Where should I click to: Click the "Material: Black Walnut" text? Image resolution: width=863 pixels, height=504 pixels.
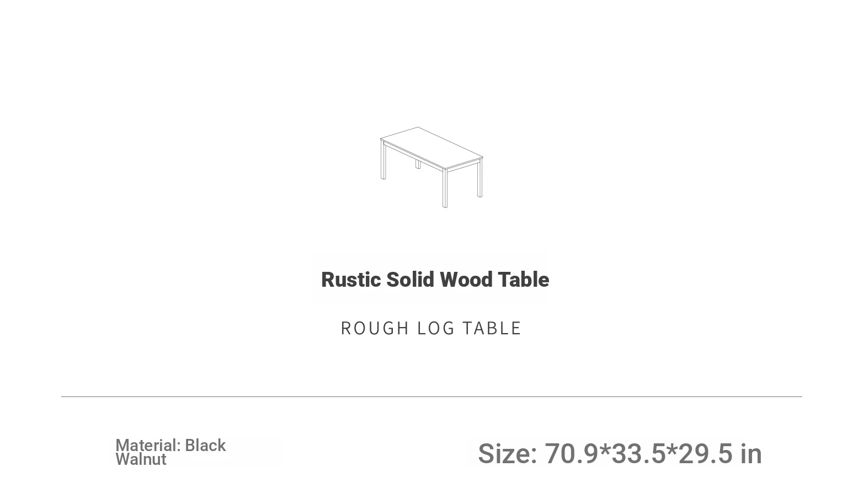coord(171,452)
